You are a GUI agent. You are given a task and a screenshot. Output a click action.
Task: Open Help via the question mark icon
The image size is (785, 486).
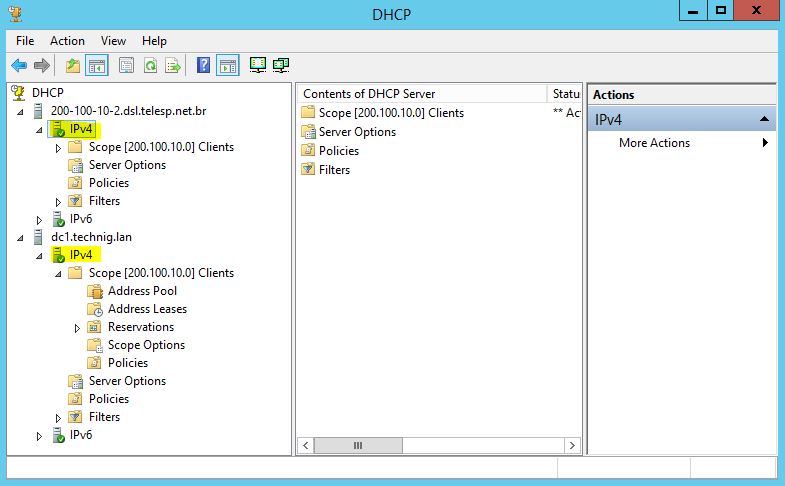[x=203, y=65]
